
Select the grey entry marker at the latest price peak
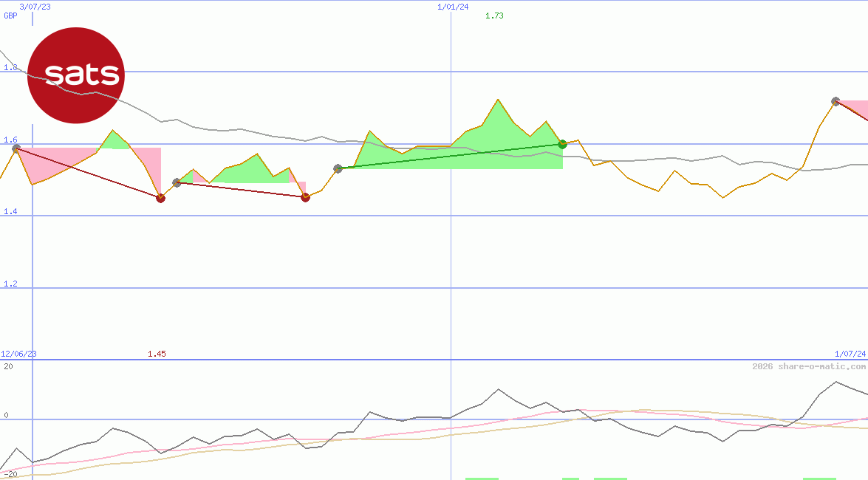click(836, 101)
